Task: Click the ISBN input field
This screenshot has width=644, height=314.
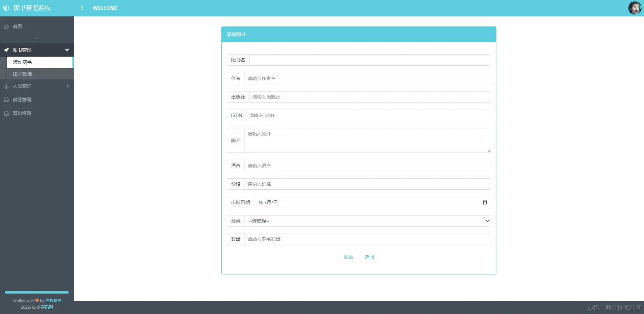Action: click(368, 115)
